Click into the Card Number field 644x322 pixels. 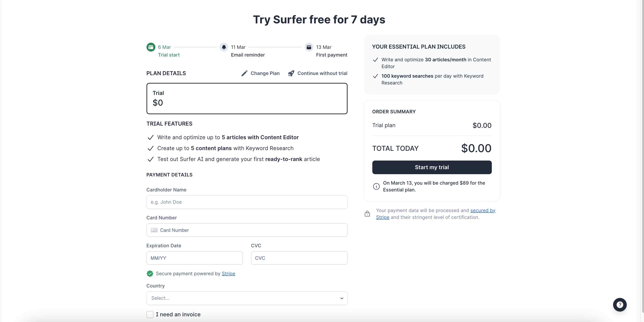click(247, 230)
